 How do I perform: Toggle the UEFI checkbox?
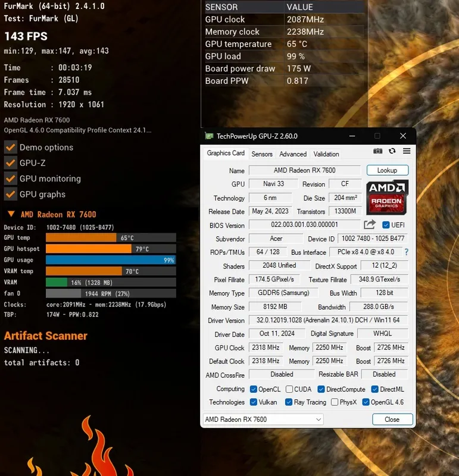click(386, 225)
